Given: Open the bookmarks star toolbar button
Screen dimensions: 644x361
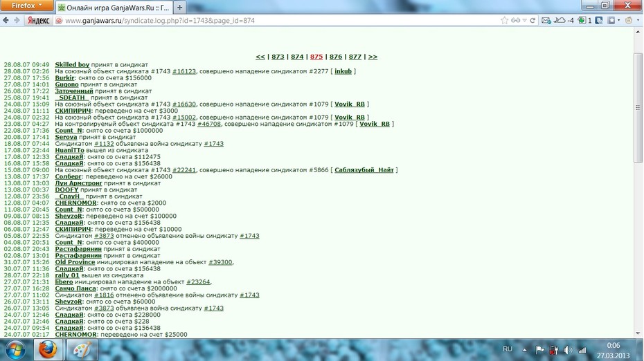Looking at the screenshot, I should click(x=611, y=20).
